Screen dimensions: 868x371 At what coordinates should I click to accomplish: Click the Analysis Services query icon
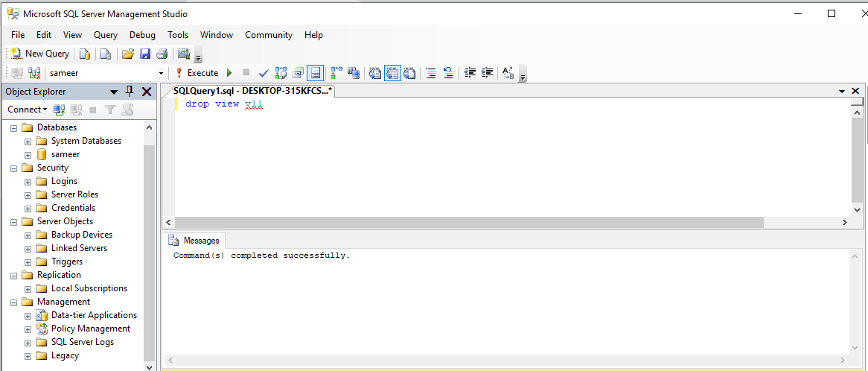106,54
